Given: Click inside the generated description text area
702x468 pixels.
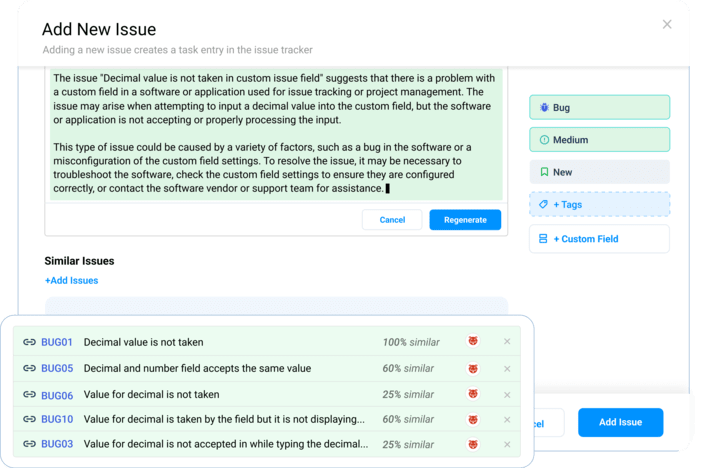Looking at the screenshot, I should pyautogui.click(x=276, y=133).
